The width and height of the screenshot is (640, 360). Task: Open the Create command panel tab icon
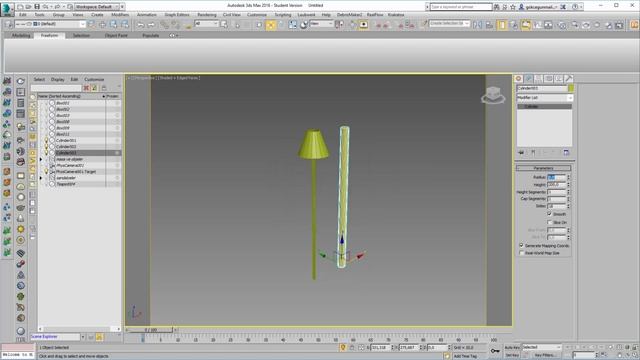[x=519, y=78]
